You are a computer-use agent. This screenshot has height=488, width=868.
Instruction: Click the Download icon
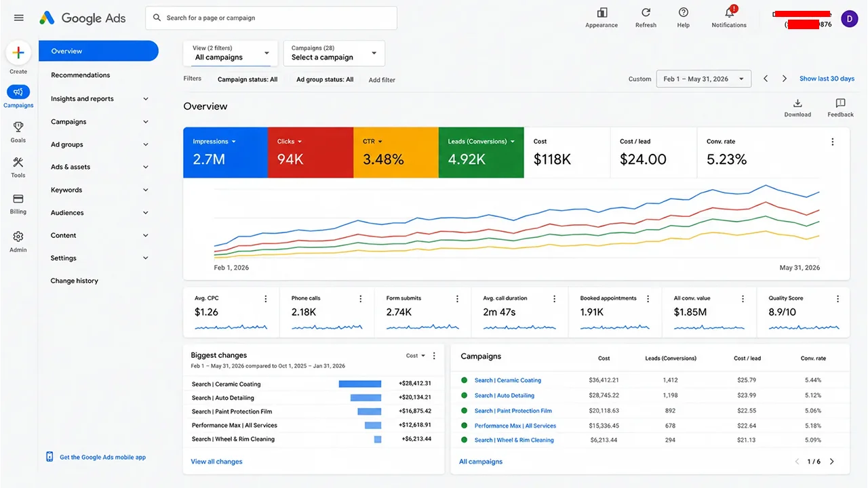[x=797, y=104]
